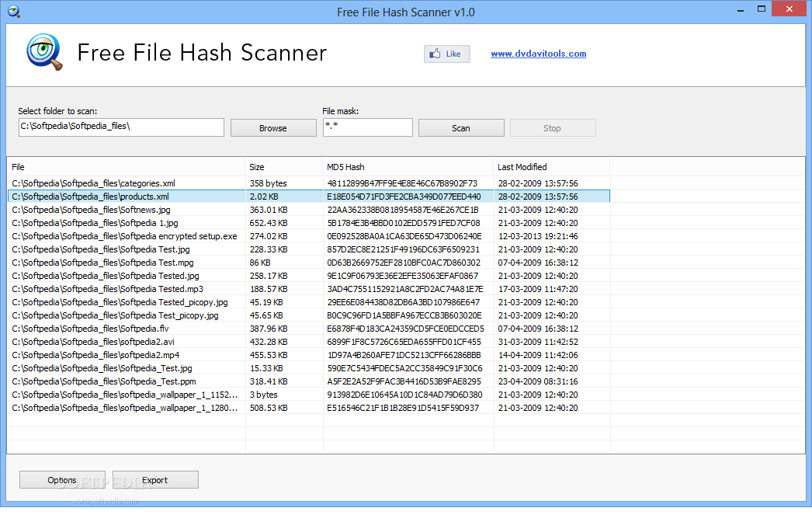This screenshot has width=812, height=515.
Task: Click the 2.02 KB size cell
Action: click(x=264, y=197)
